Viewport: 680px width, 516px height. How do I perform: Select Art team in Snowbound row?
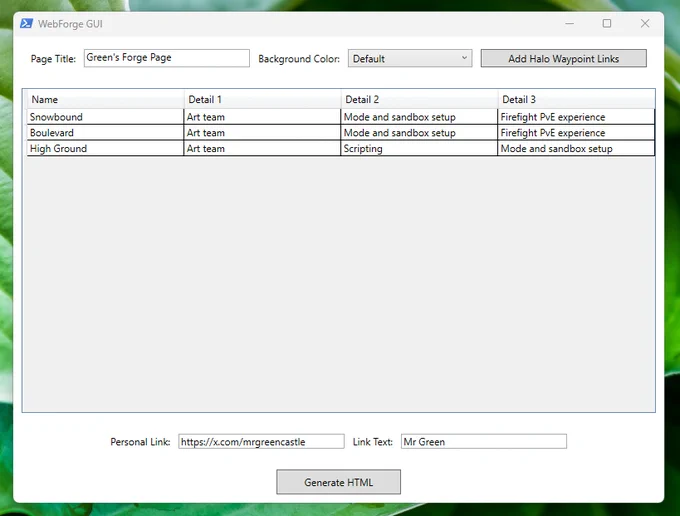click(x=262, y=117)
